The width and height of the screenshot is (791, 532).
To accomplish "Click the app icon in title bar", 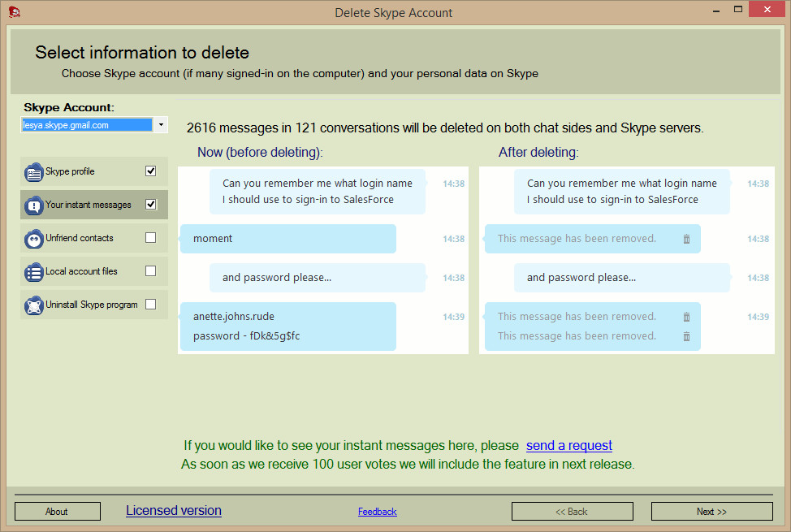I will [x=15, y=12].
